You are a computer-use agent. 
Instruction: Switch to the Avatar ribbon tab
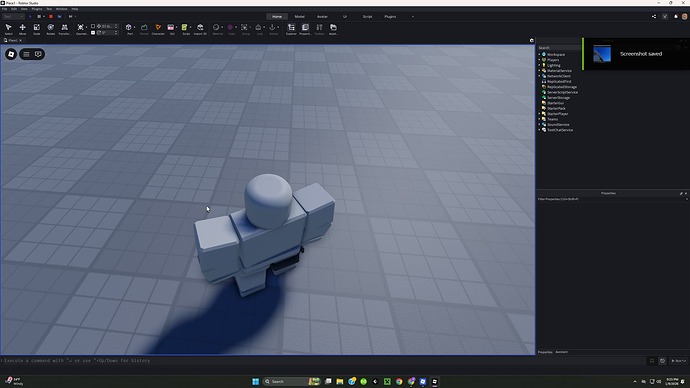click(323, 17)
